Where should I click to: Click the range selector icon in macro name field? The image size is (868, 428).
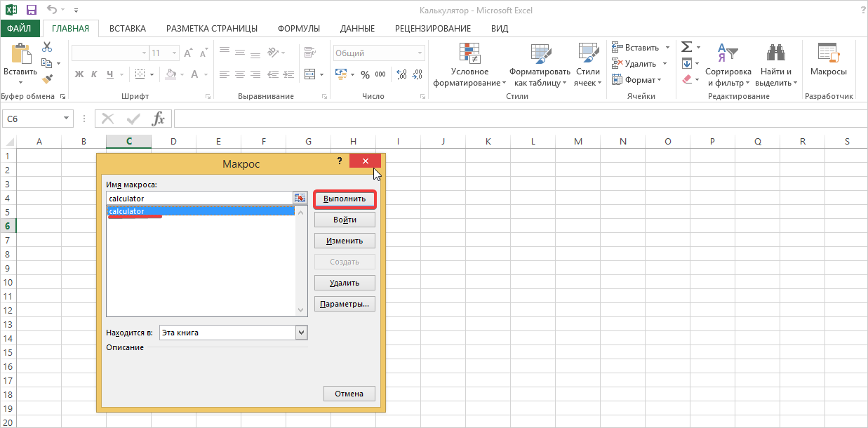tap(300, 199)
